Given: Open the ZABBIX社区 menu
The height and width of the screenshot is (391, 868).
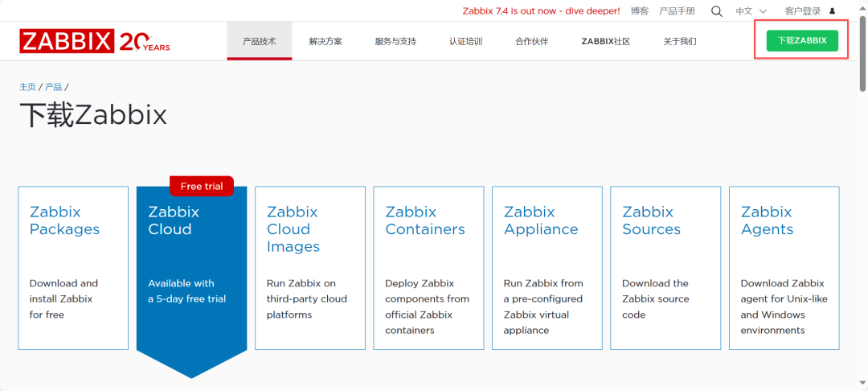Looking at the screenshot, I should [x=606, y=41].
